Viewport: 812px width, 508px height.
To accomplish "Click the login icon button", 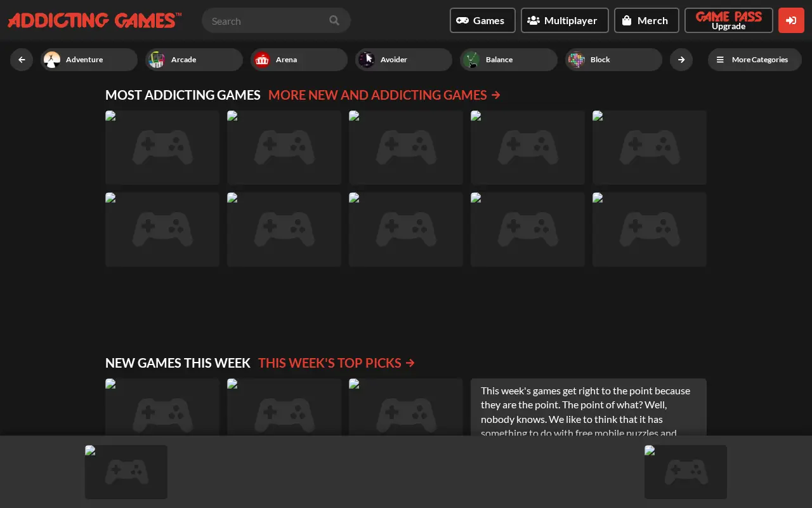I will pos(791,20).
